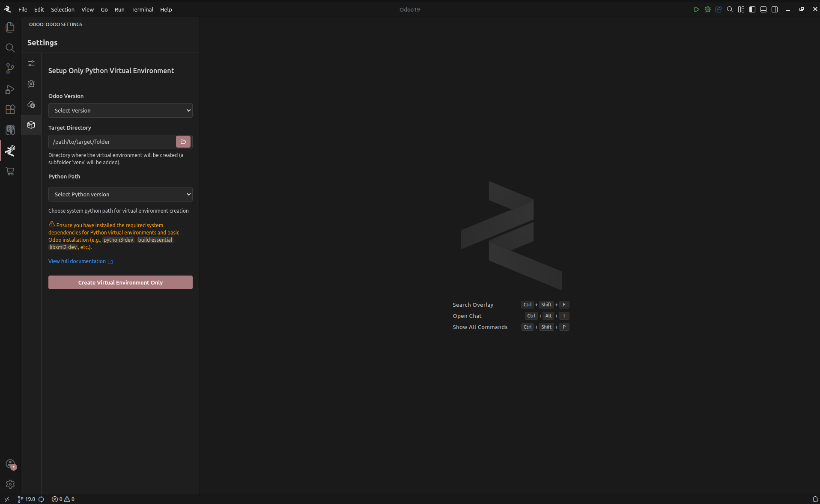Viewport: 820px width, 504px height.
Task: Open the Odoo Version dropdown
Action: pyautogui.click(x=120, y=110)
